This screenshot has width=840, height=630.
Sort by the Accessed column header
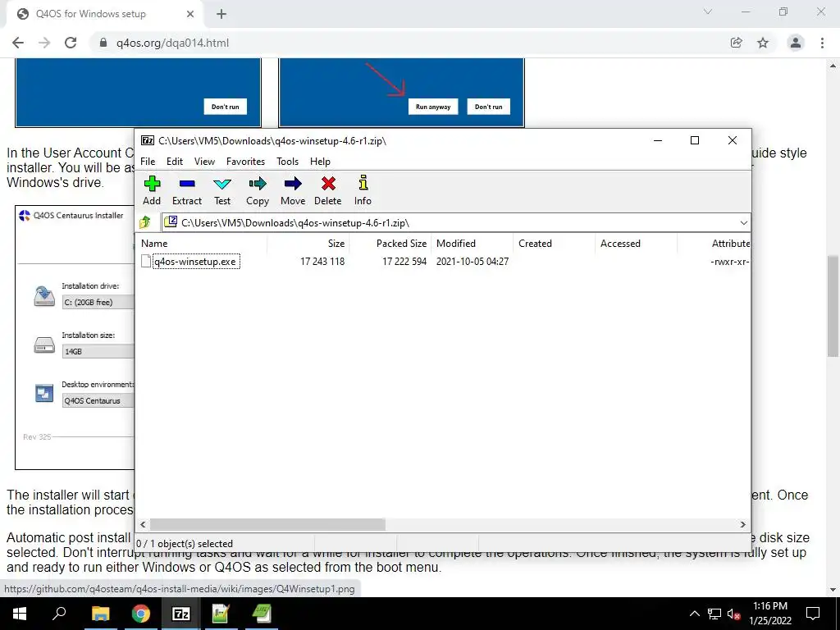636,243
